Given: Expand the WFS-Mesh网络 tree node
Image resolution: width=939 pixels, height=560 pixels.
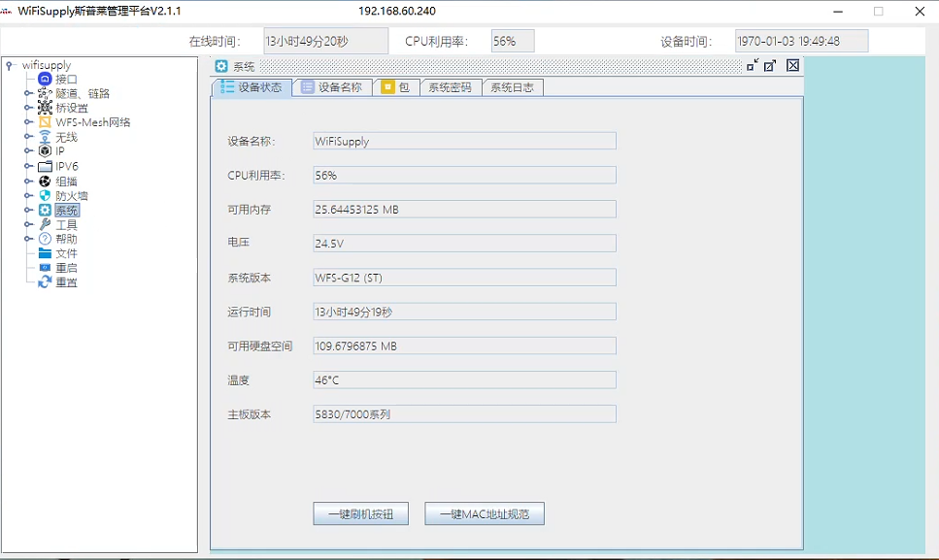Looking at the screenshot, I should click(28, 122).
